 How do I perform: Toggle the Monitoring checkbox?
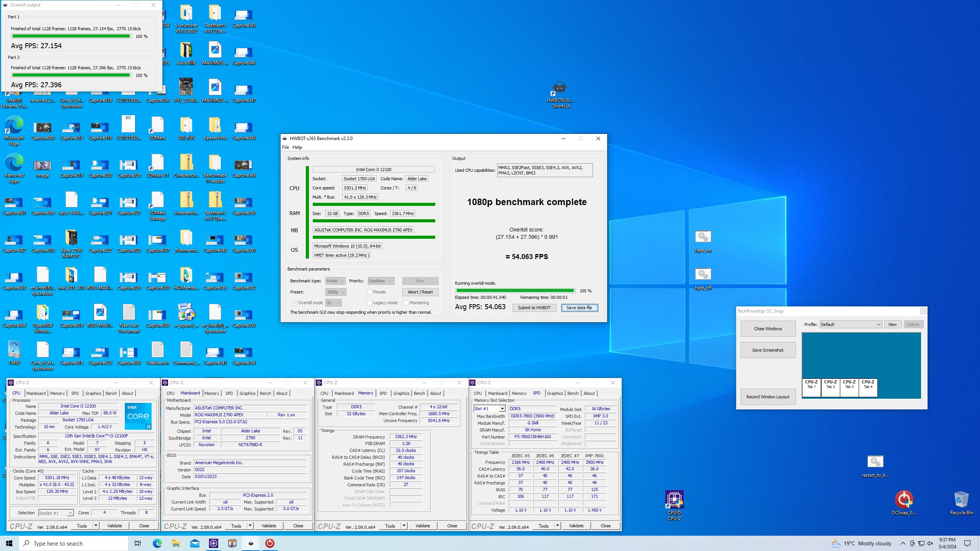406,303
